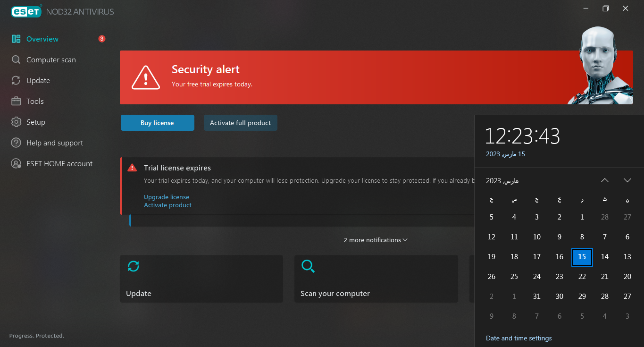This screenshot has height=347, width=644.
Task: Select March 1 in the calendar
Action: pyautogui.click(x=582, y=217)
